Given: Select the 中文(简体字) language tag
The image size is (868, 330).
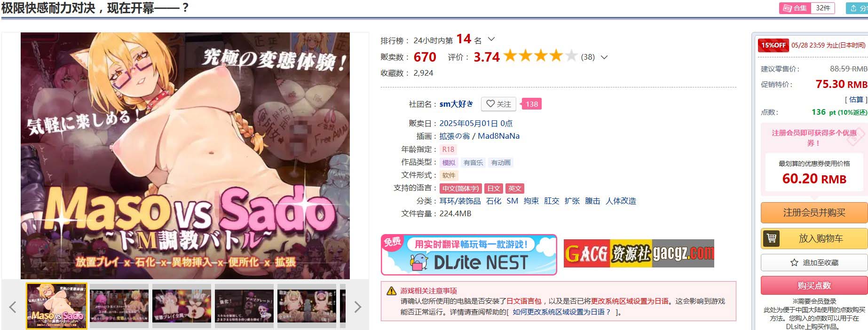Looking at the screenshot, I should pyautogui.click(x=460, y=189).
